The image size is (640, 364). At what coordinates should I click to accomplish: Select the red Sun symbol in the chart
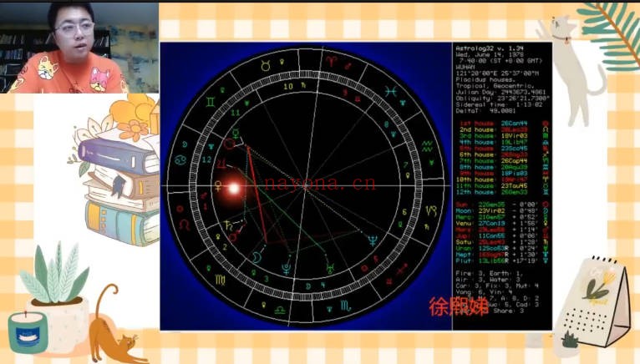click(x=229, y=144)
